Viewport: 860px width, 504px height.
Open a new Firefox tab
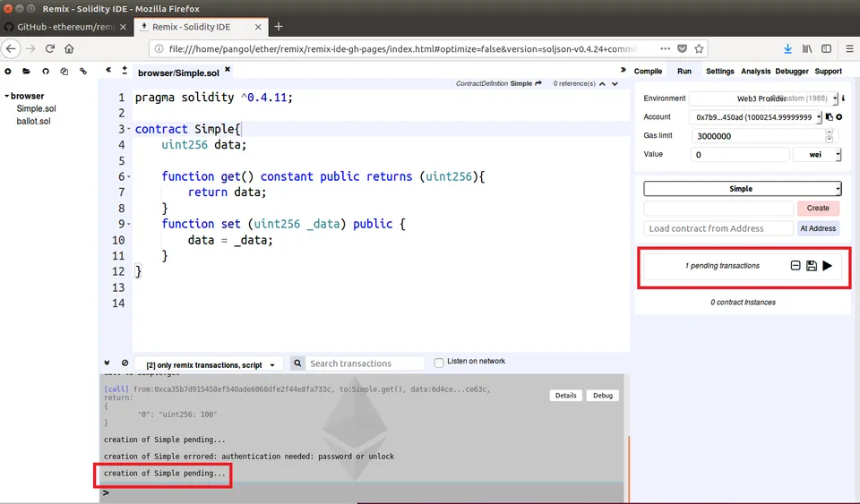point(279,26)
